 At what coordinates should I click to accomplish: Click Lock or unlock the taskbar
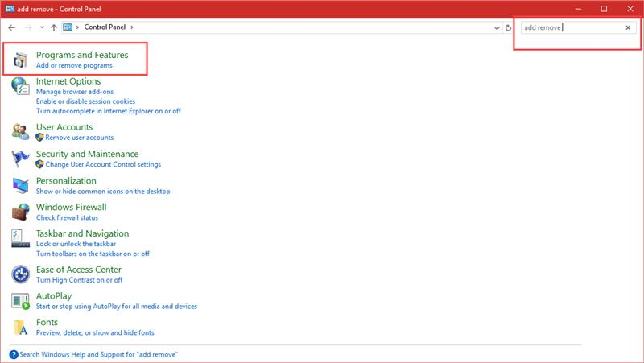tap(76, 244)
